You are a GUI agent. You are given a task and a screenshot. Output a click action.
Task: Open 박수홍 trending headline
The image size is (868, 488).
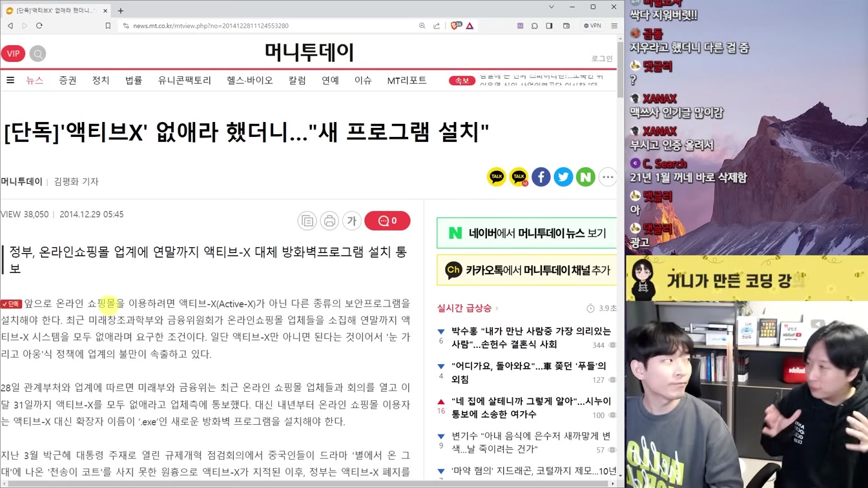531,338
